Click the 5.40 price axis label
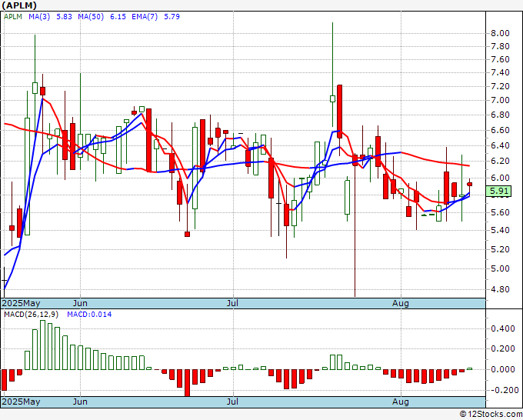Viewport: 523px width, 420px height. [500, 230]
